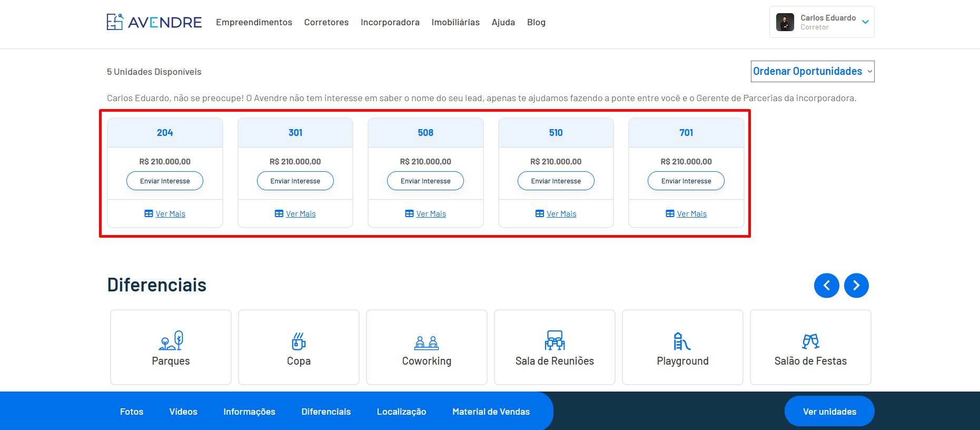Click the 5 Unidades Disponíveis text
Viewport: 980px width, 430px height.
154,72
